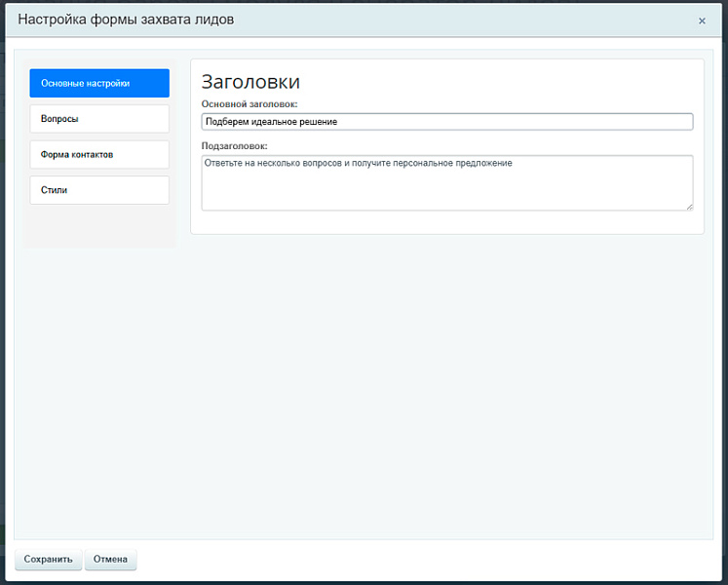Viewport: 728px width, 585px height.
Task: Click the empty footer space right of Отмена
Action: 429,560
